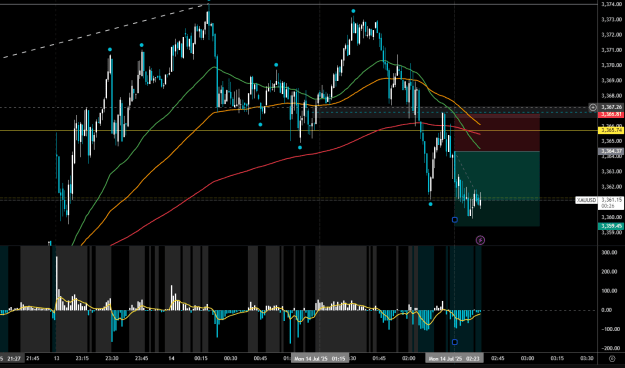This screenshot has width=625, height=368.
Task: Click the gray entry price label 3,364.37
Action: click(x=611, y=151)
